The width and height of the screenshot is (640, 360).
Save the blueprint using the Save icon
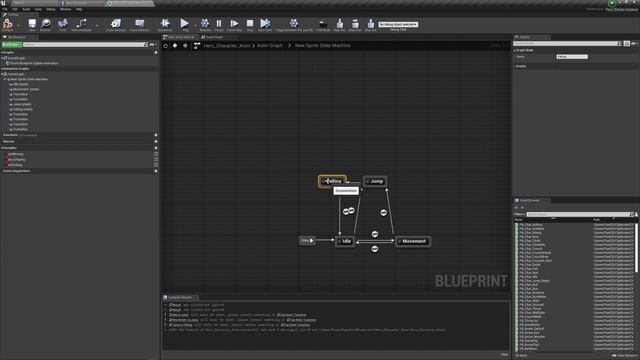32,24
